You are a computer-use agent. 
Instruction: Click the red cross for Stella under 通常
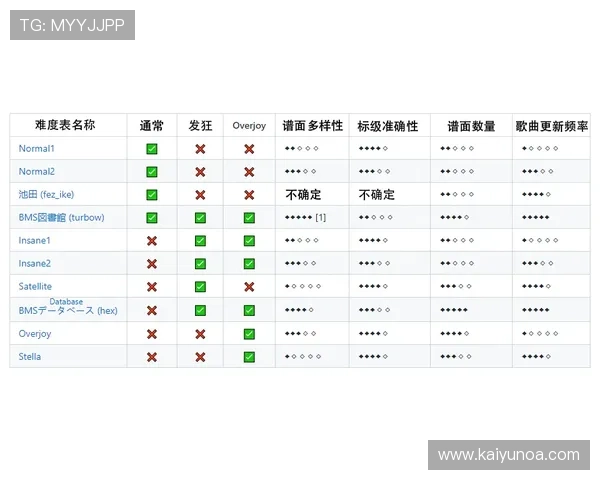[152, 357]
